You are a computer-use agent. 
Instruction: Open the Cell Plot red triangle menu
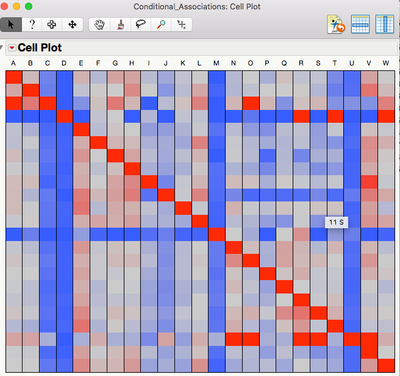[12, 48]
